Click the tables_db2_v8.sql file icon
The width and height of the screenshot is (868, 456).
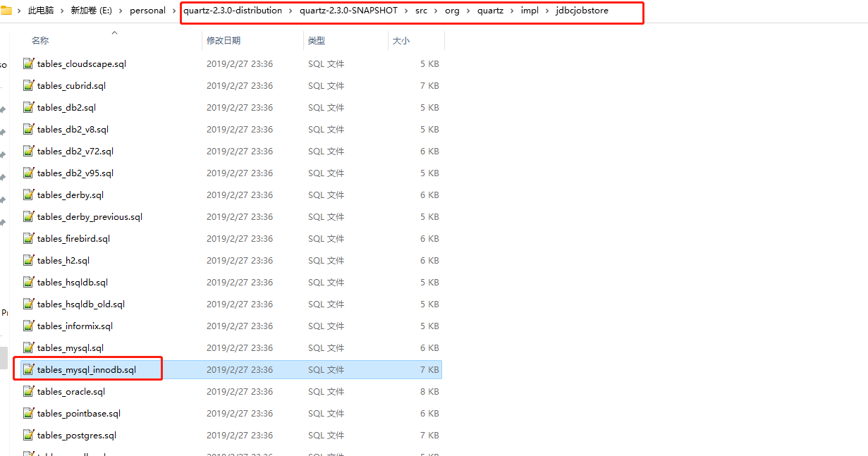click(28, 129)
